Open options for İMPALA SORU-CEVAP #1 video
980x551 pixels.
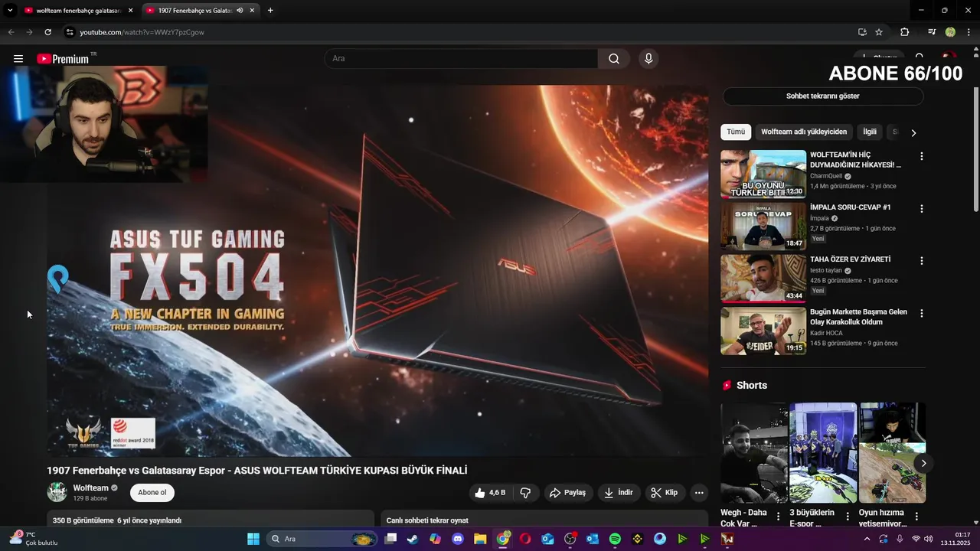tap(922, 208)
